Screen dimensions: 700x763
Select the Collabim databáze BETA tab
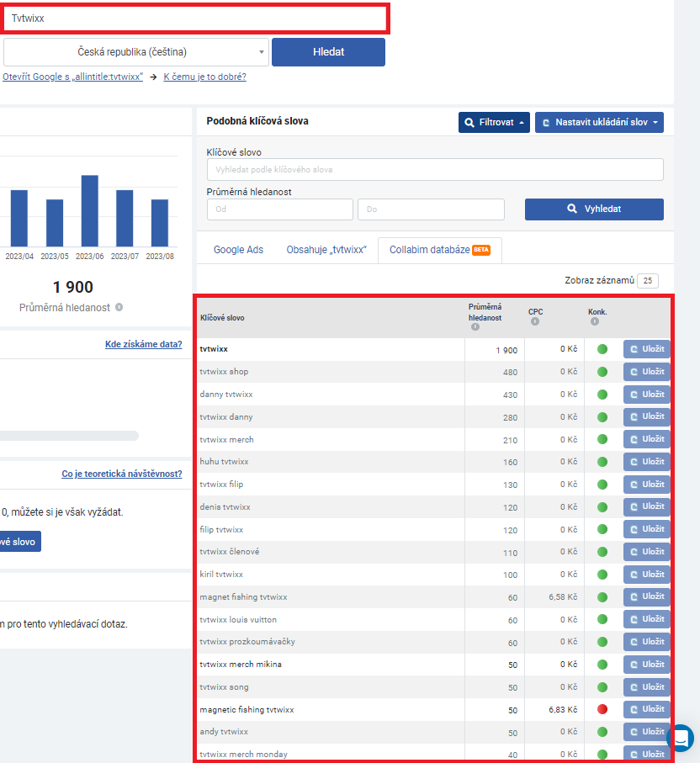click(x=439, y=250)
